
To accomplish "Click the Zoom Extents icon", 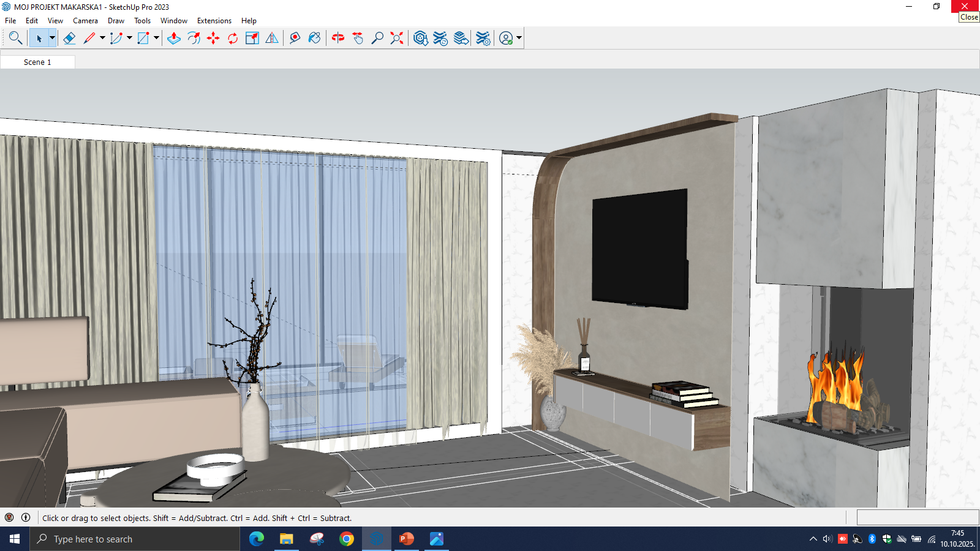I will point(397,38).
